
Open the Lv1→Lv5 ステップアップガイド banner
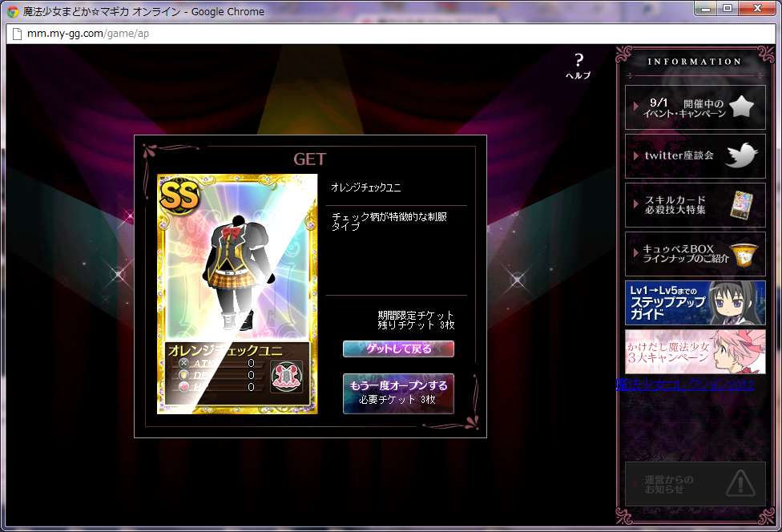tap(695, 302)
